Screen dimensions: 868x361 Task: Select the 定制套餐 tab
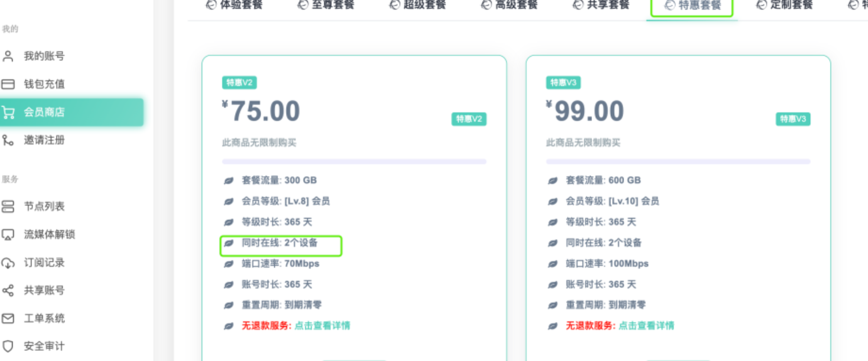click(784, 5)
